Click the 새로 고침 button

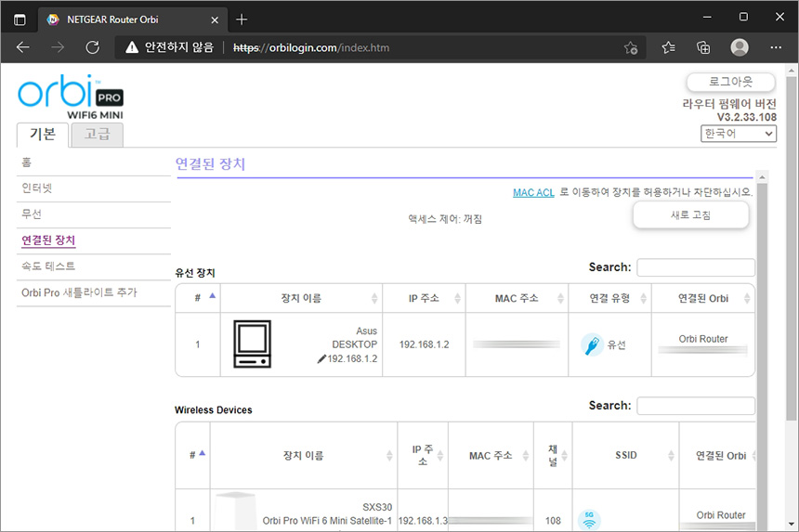(x=690, y=215)
